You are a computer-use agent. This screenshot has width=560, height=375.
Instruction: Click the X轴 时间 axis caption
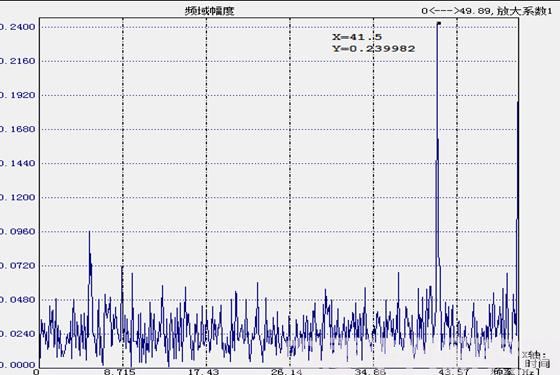click(x=535, y=359)
